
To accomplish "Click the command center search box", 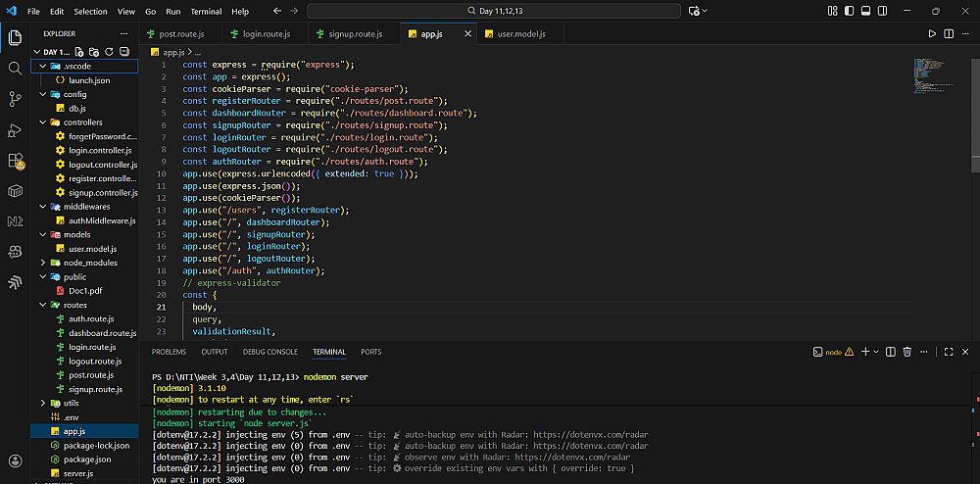I will tap(493, 11).
